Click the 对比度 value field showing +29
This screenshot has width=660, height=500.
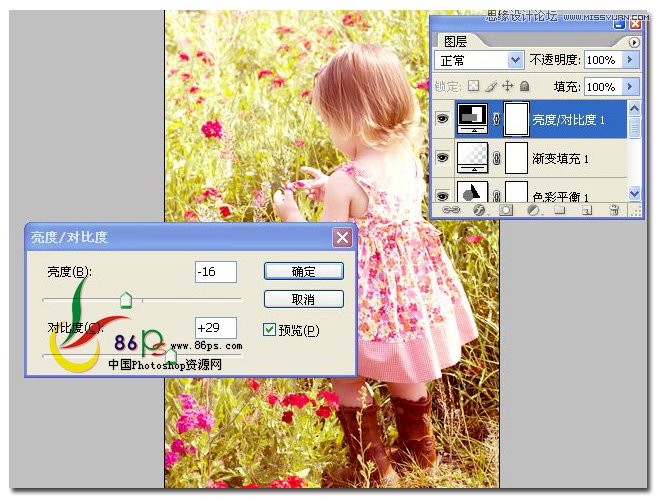click(216, 328)
